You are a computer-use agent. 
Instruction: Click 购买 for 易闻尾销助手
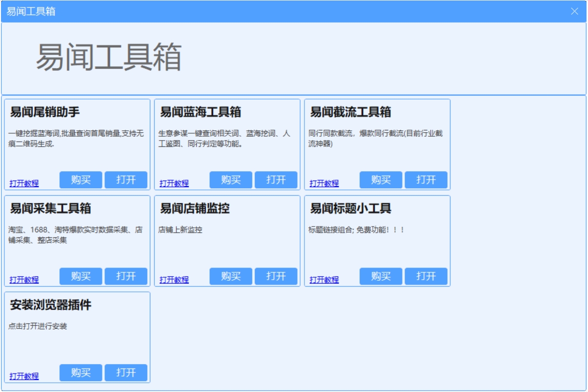[x=81, y=180]
